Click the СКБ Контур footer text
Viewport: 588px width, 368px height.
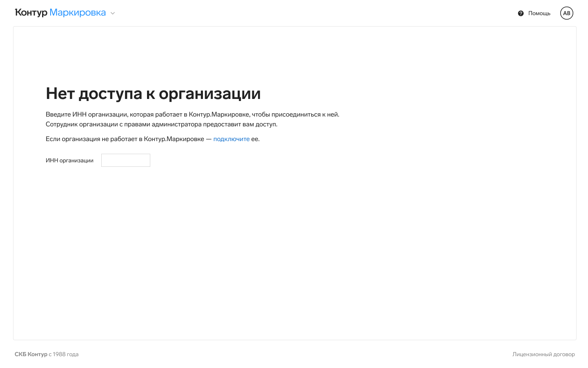(x=31, y=355)
